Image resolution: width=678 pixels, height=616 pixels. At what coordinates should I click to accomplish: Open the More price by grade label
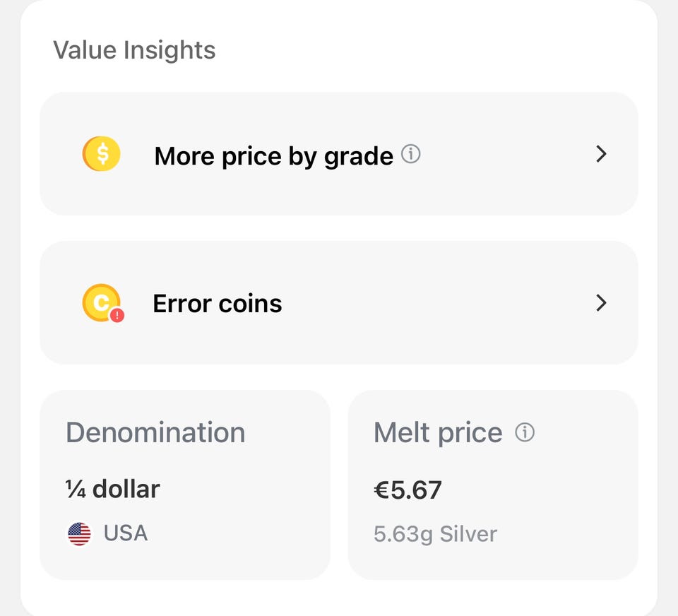pyautogui.click(x=273, y=155)
